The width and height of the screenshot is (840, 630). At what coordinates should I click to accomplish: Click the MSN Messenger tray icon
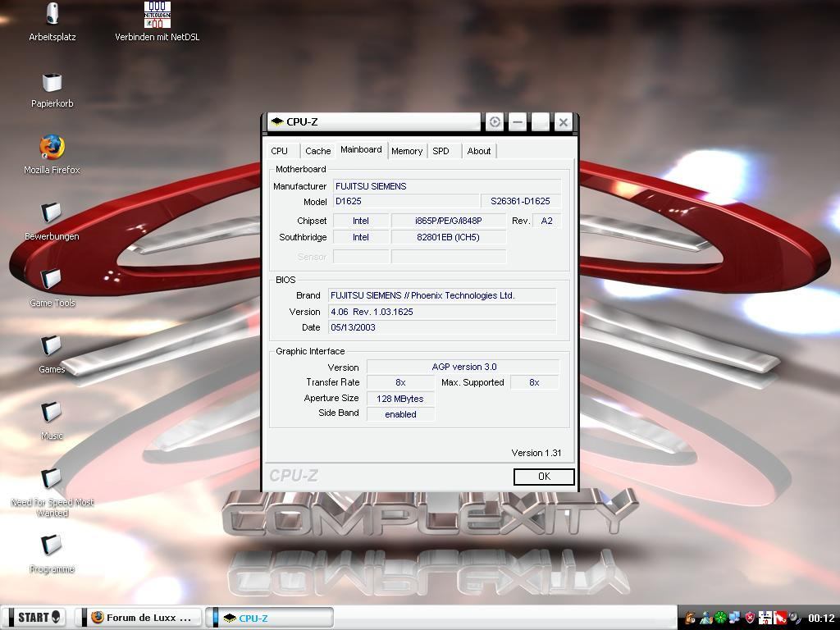pyautogui.click(x=706, y=618)
